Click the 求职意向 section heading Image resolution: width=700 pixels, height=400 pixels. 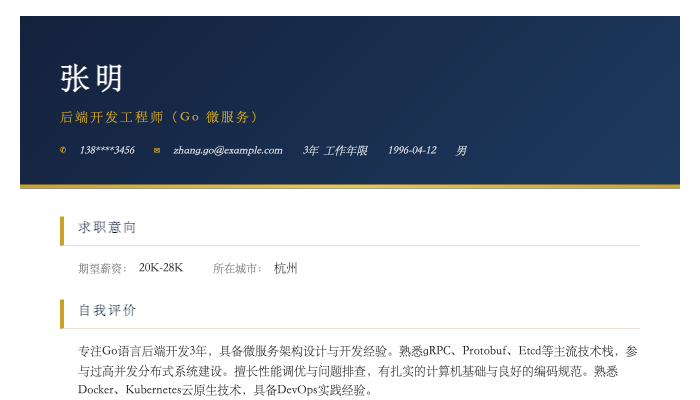click(107, 227)
